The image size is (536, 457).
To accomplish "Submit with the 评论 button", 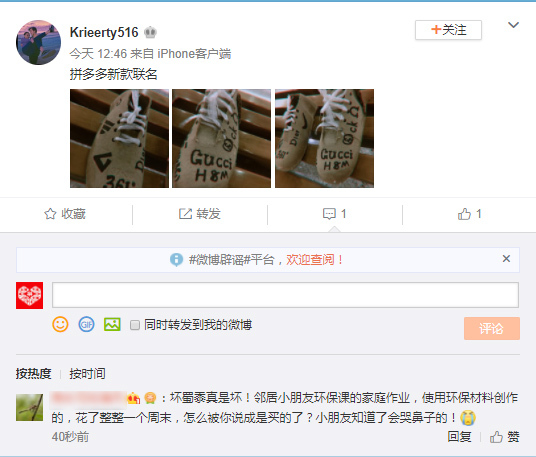I will click(492, 328).
